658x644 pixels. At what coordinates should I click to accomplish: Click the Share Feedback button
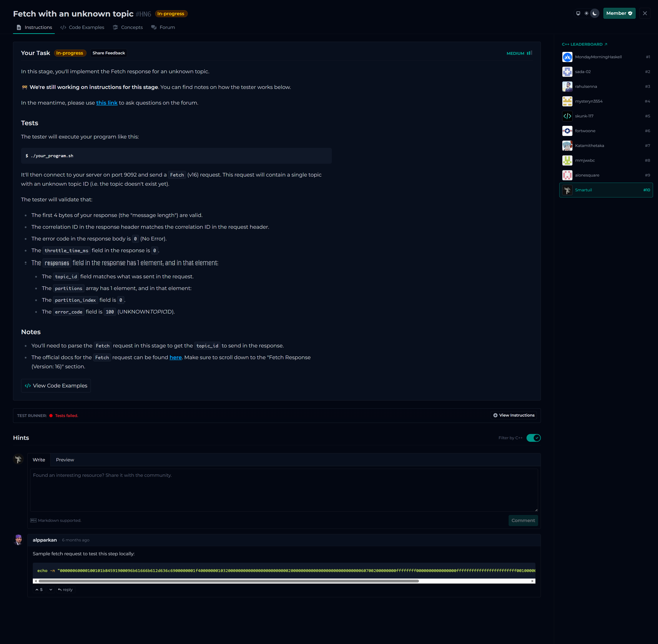108,53
